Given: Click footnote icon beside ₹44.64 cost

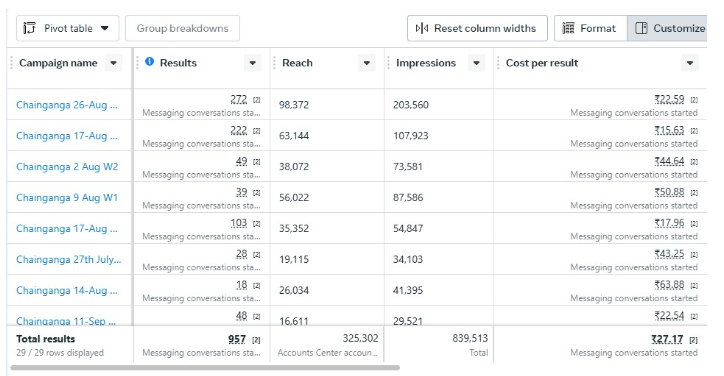Looking at the screenshot, I should click(694, 162).
